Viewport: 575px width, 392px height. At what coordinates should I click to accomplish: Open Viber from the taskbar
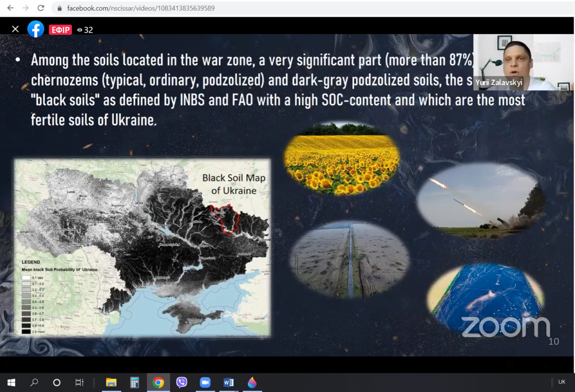(x=182, y=382)
